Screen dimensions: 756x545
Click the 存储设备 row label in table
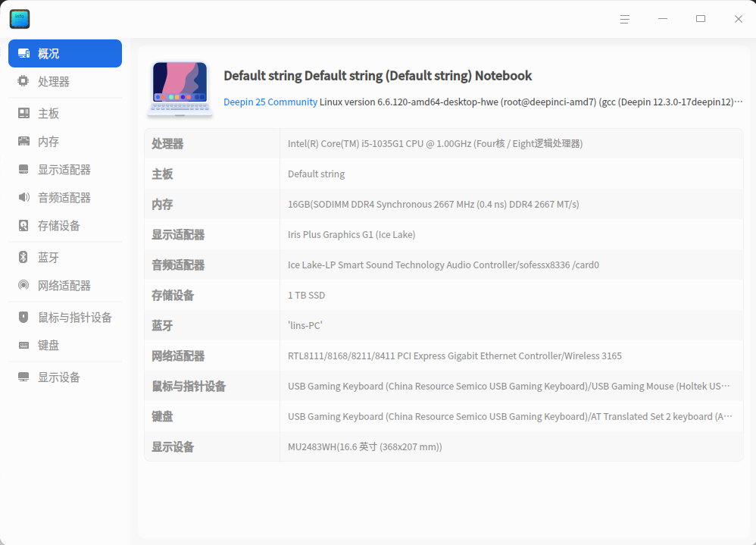(173, 295)
